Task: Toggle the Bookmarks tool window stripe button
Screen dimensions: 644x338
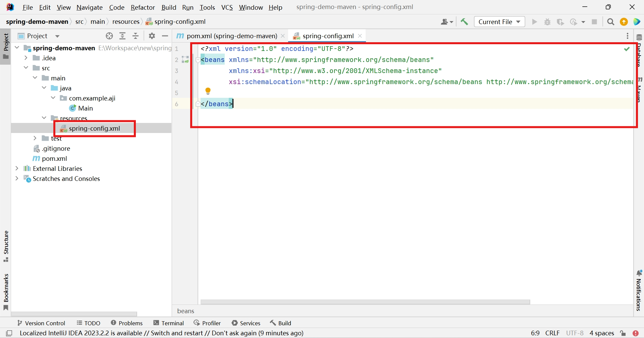Action: 6,292
